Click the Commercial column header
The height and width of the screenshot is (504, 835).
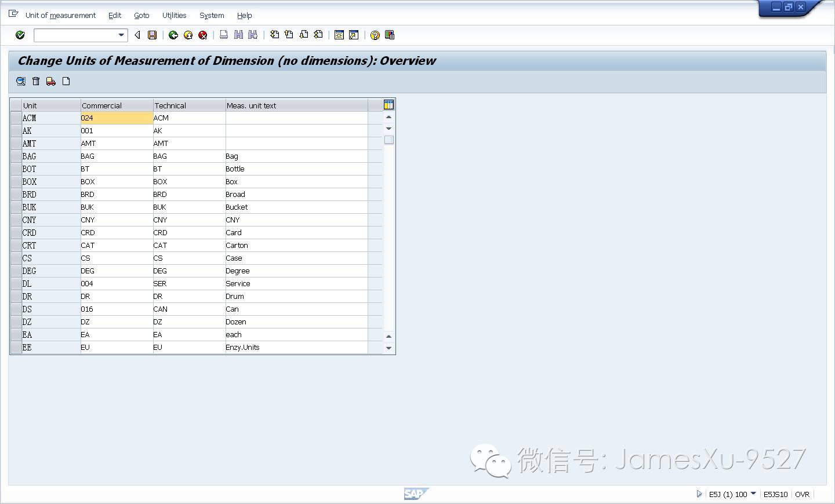pyautogui.click(x=117, y=105)
